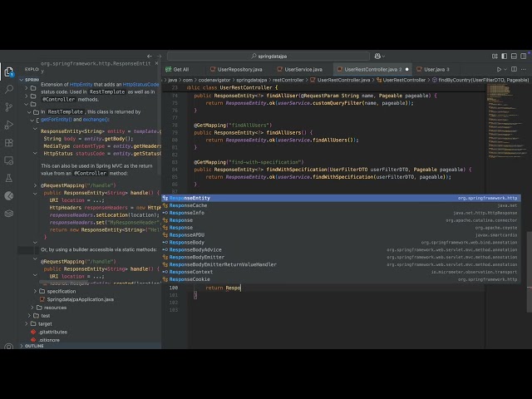
Task: Open the Source Control view
Action: (9, 107)
